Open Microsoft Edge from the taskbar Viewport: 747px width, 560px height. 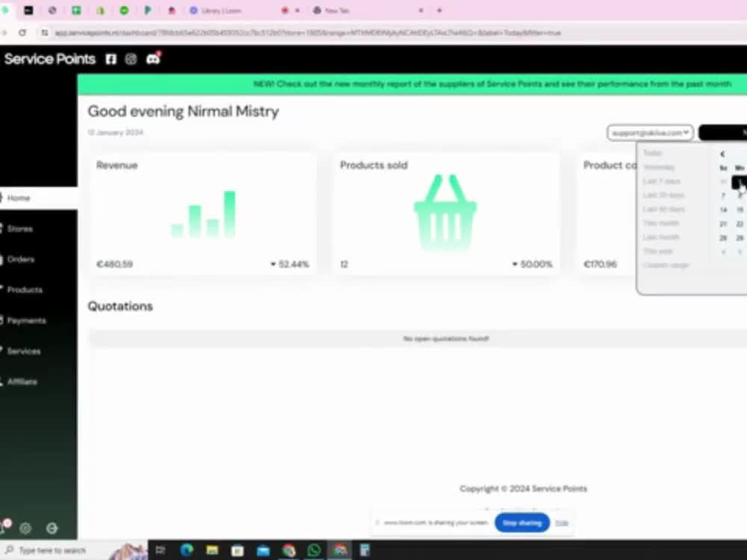click(x=187, y=550)
